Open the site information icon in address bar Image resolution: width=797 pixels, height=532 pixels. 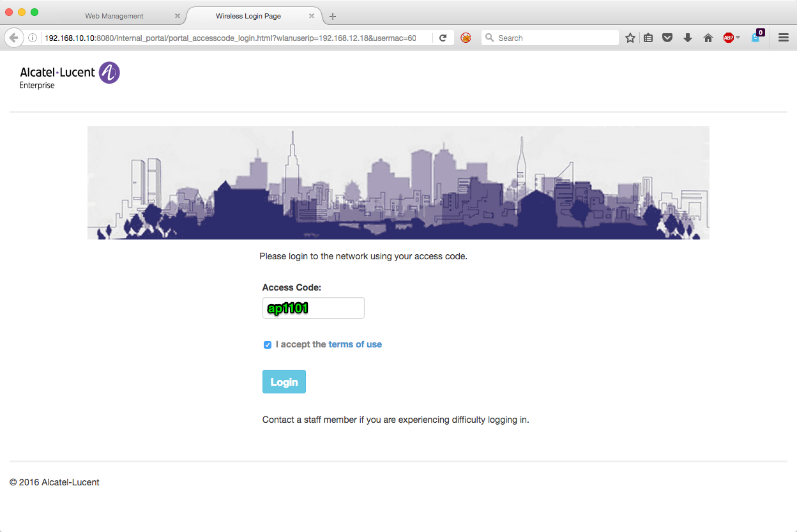pos(33,38)
